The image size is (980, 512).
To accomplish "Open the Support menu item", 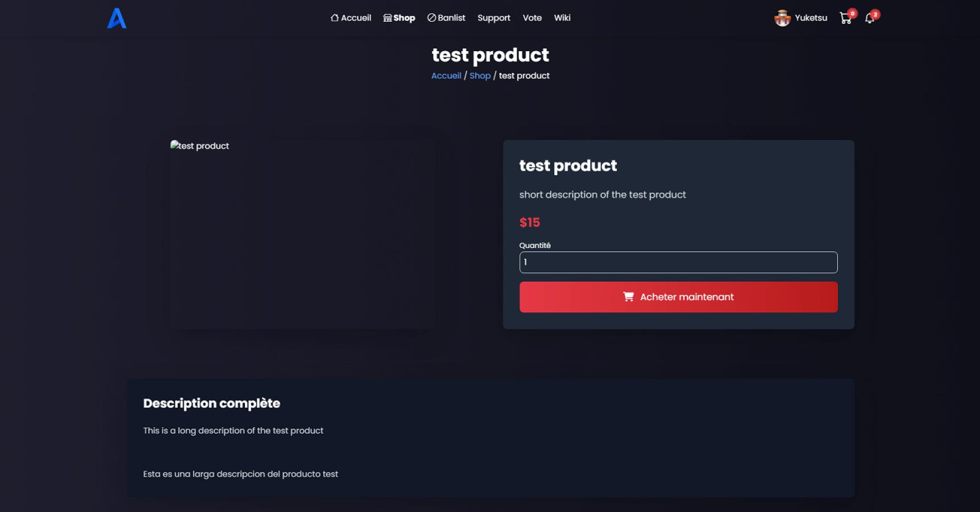I will 493,18.
